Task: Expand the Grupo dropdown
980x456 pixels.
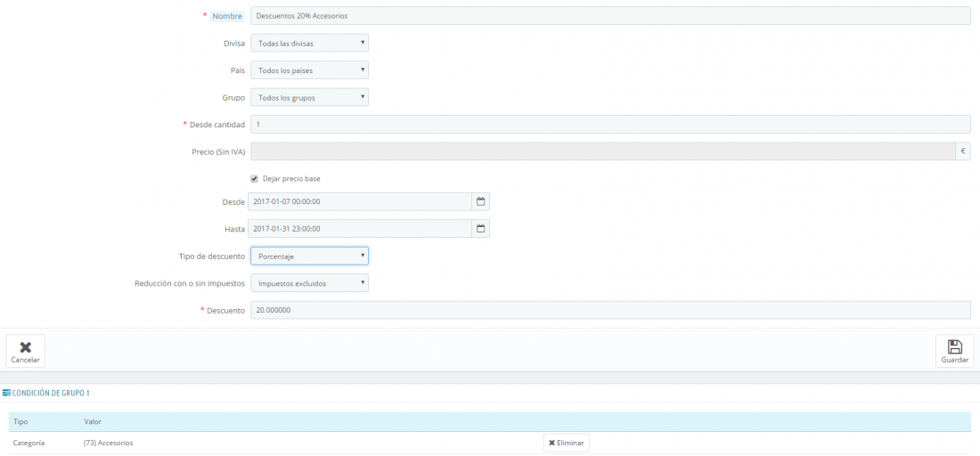Action: pyautogui.click(x=309, y=97)
